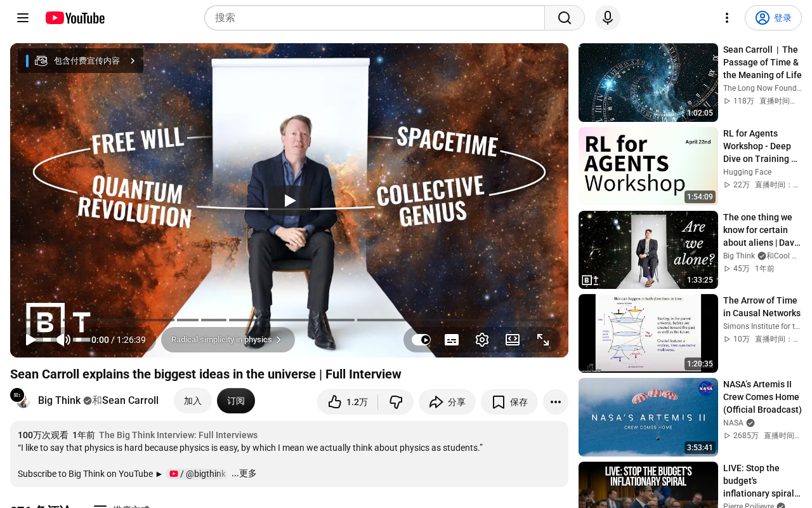Open Arrow of Time in Causal Networks thumbnail
This screenshot has height=508, width=812.
[648, 333]
